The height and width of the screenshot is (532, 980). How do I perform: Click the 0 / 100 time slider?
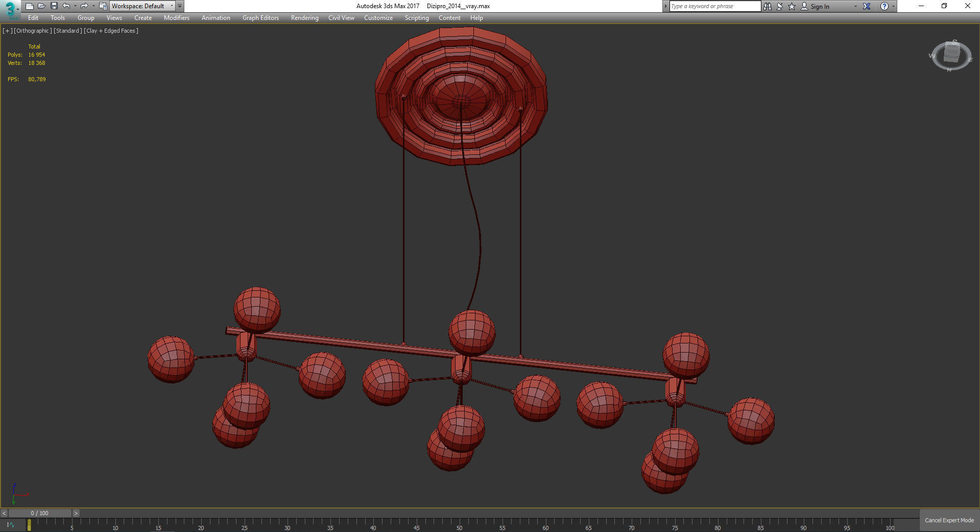coord(40,513)
